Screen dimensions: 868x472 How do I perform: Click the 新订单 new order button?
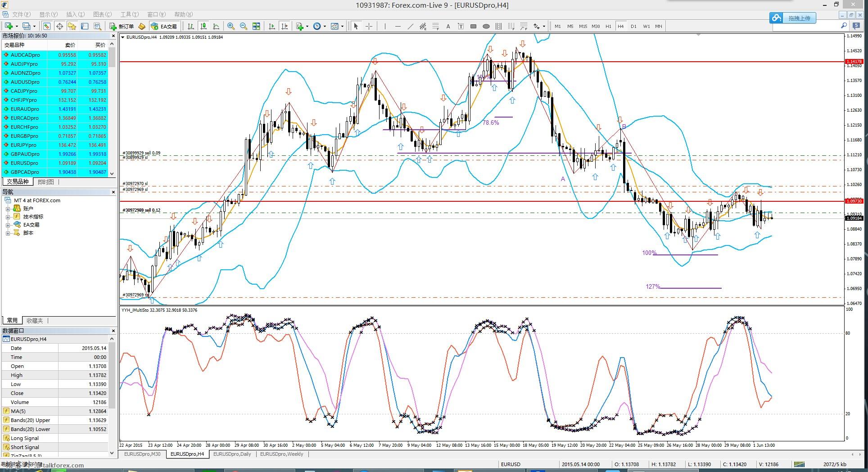[122, 26]
